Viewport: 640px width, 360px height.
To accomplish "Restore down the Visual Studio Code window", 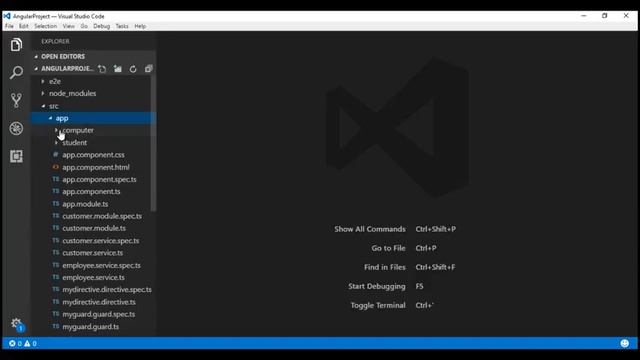I will (x=604, y=16).
